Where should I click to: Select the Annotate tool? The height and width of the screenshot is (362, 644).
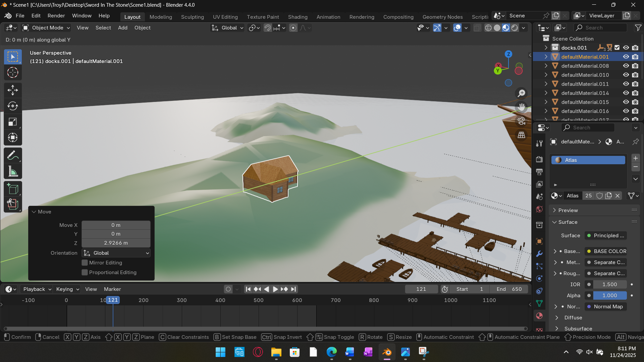tap(13, 155)
